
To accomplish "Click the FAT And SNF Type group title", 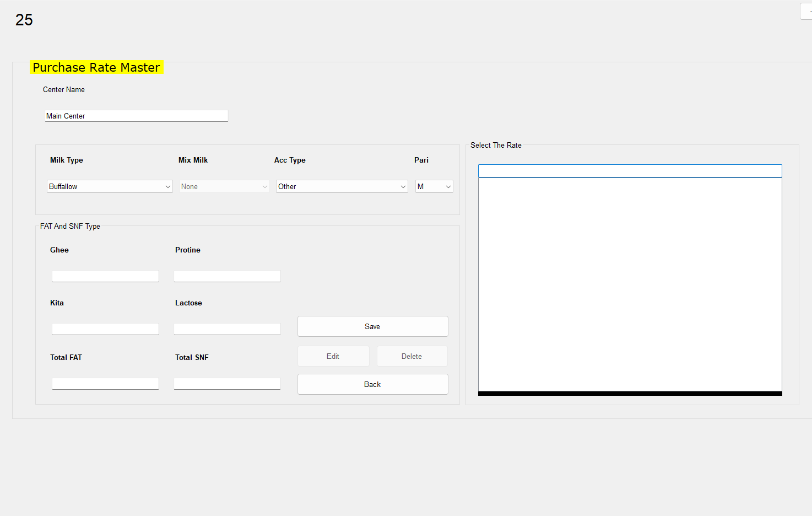I will click(70, 226).
